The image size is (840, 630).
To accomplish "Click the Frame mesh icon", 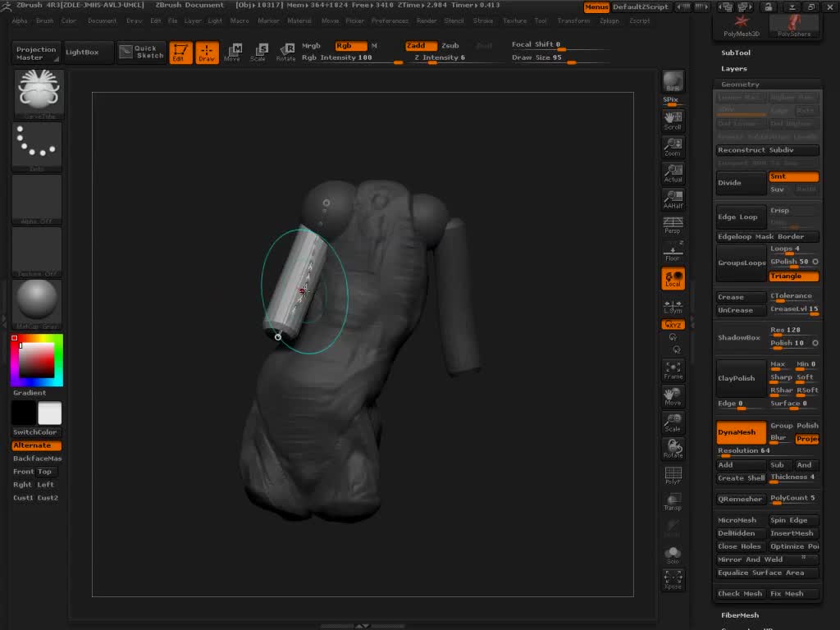I will pyautogui.click(x=673, y=370).
